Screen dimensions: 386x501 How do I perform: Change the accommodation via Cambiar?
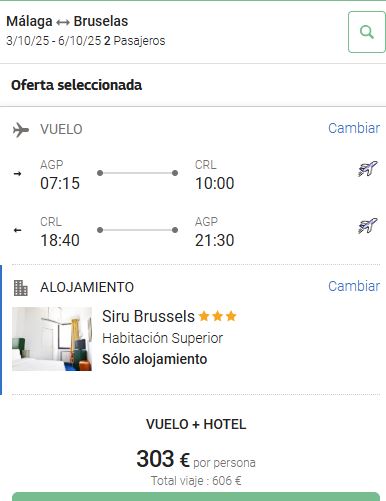click(354, 286)
